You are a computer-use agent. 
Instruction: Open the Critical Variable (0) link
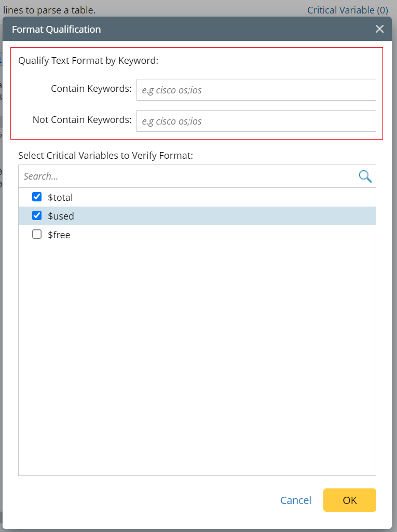point(347,10)
